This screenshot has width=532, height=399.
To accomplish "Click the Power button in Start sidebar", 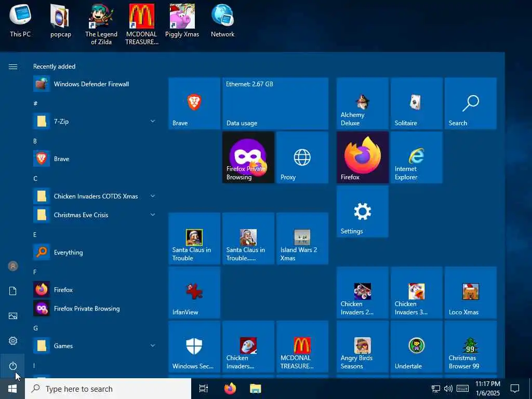I will 12,366.
